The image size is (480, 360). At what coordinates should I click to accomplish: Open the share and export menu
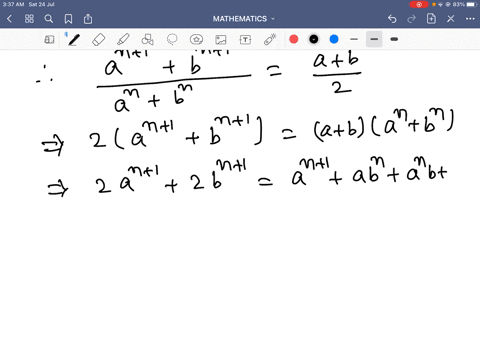coord(88,19)
